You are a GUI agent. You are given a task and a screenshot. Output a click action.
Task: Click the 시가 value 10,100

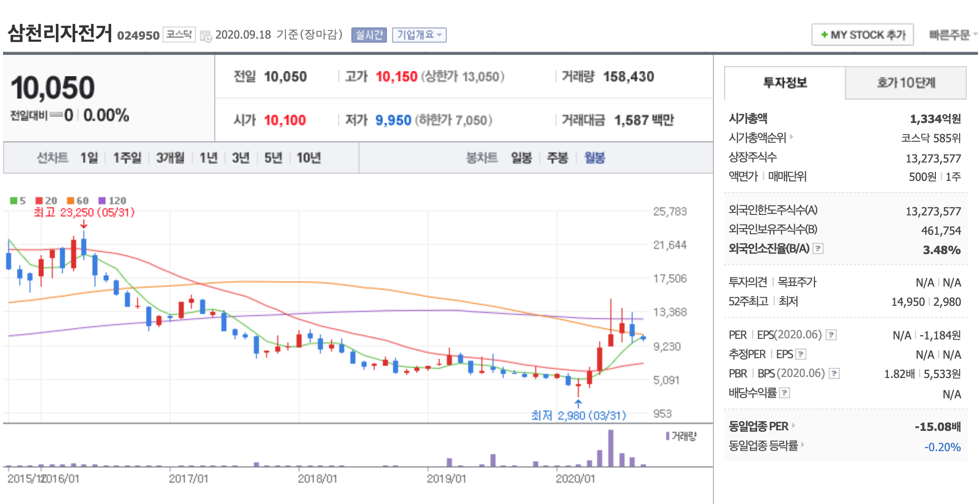pyautogui.click(x=285, y=120)
